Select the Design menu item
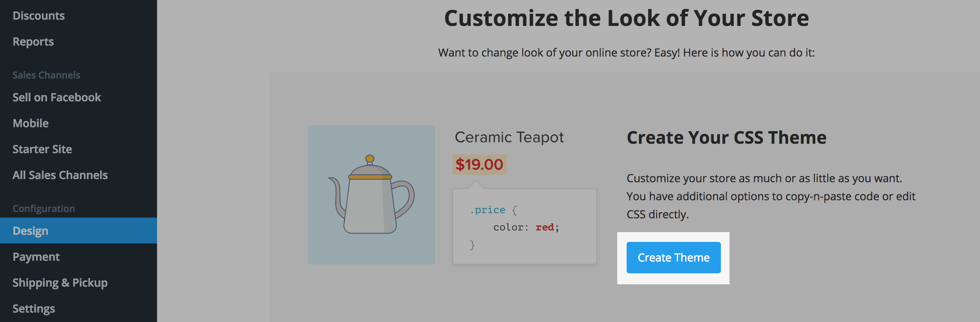The width and height of the screenshot is (980, 322). tap(79, 231)
